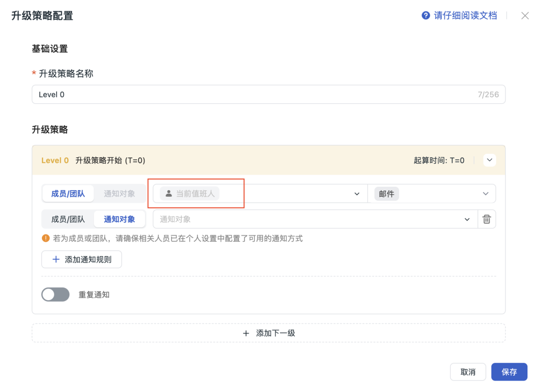The height and width of the screenshot is (392, 540).
Task: Click the 重复通知 label
Action: [94, 295]
